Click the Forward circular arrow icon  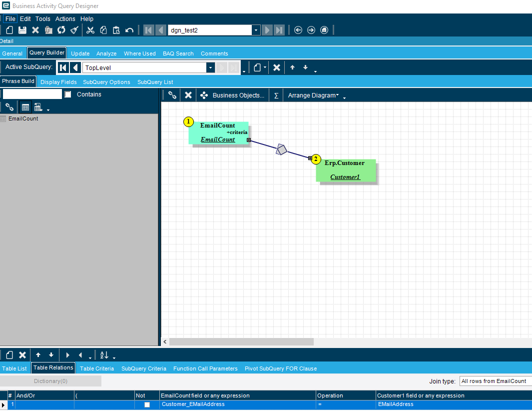click(x=311, y=30)
